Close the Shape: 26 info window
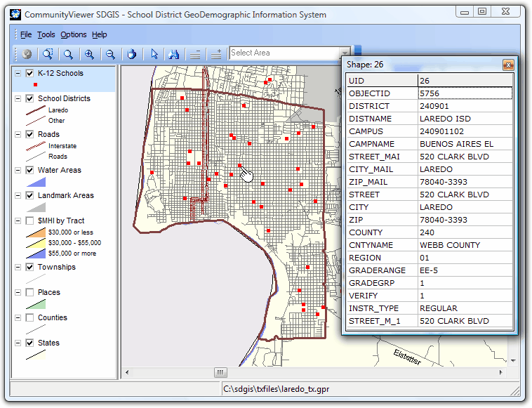532x408 pixels. [507, 65]
